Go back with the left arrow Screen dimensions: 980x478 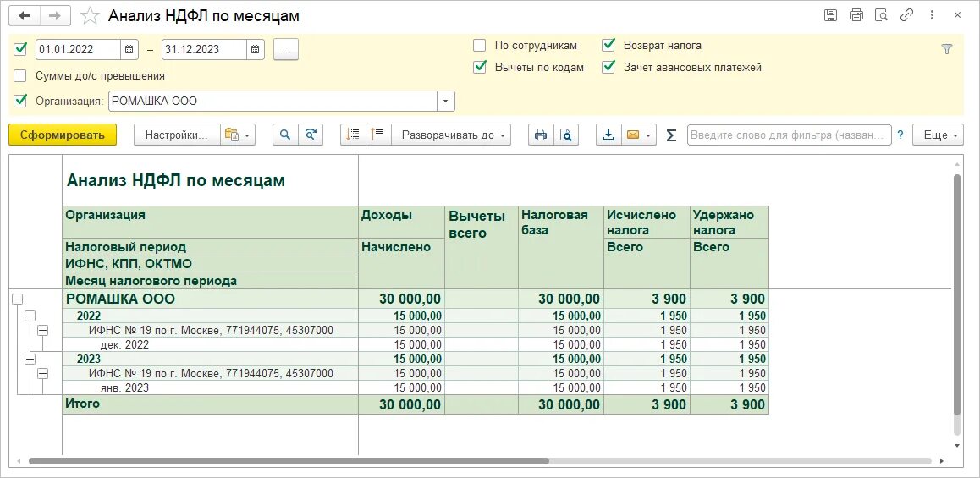25,16
